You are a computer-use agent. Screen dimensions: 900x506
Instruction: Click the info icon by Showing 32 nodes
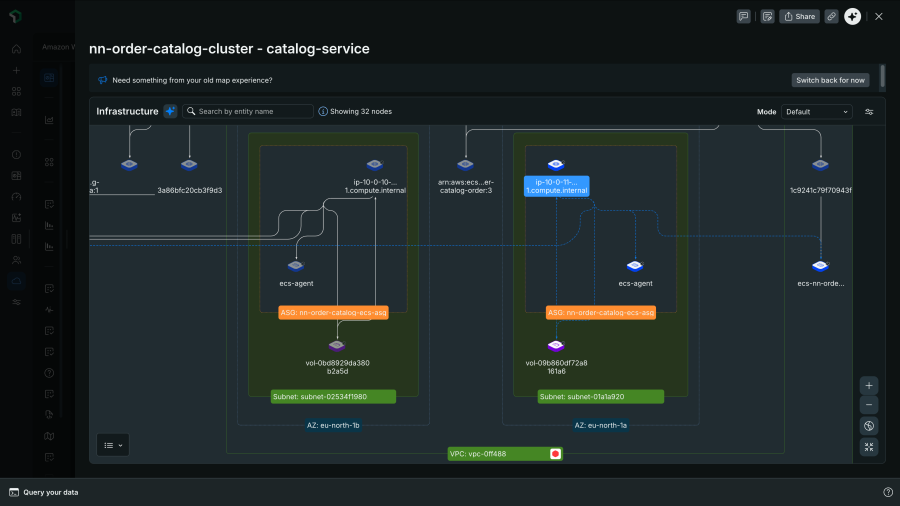(x=323, y=111)
